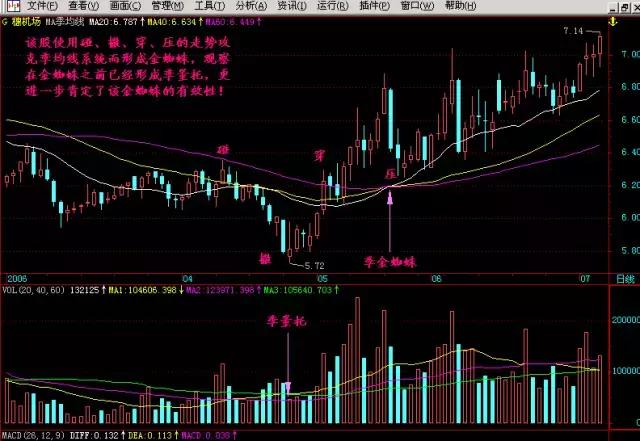The height and width of the screenshot is (441, 640).
Task: Open the 工具(T) menu
Action: click(x=210, y=6)
